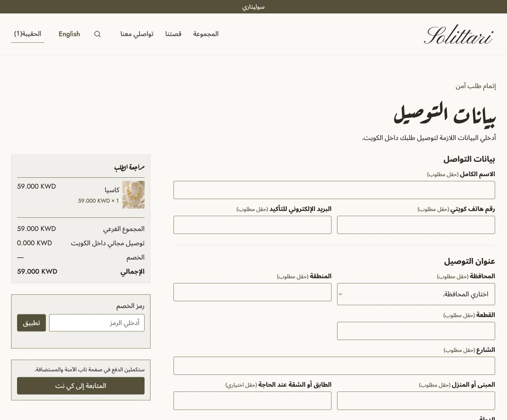The height and width of the screenshot is (420, 507).
Task: Apply discount code with تطبيق button
Action: click(x=31, y=323)
